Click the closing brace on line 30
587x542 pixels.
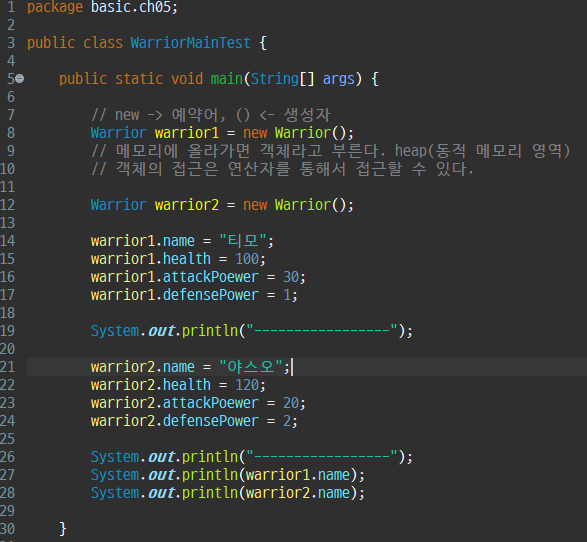click(63, 529)
